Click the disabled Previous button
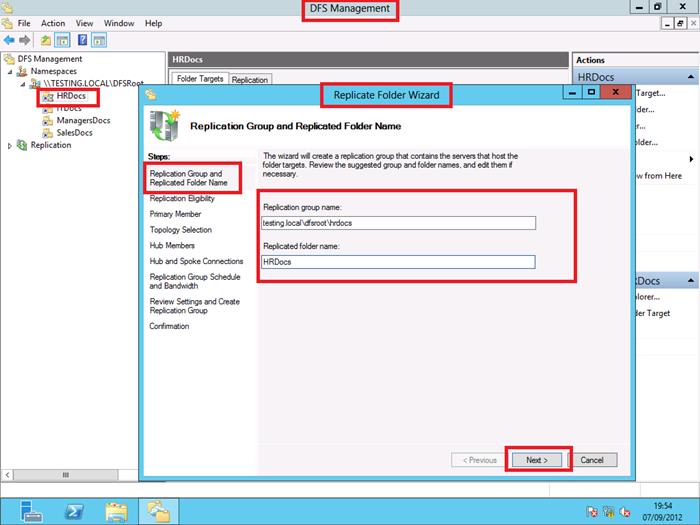The height and width of the screenshot is (525, 700). pos(479,460)
